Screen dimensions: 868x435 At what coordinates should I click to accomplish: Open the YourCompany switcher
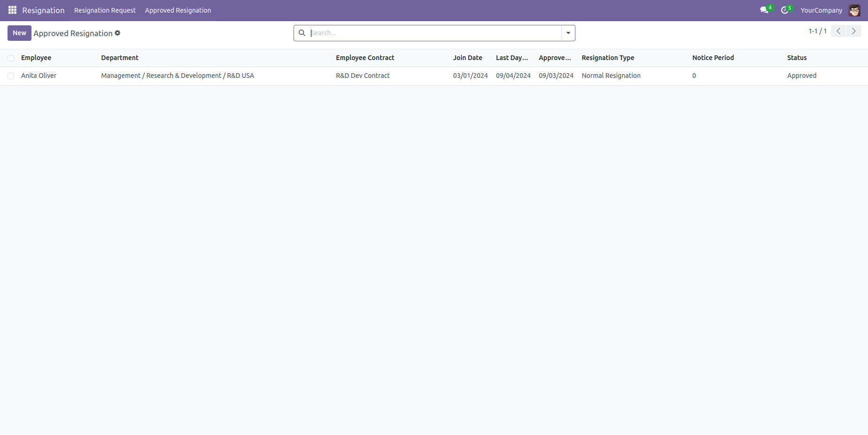click(x=821, y=10)
